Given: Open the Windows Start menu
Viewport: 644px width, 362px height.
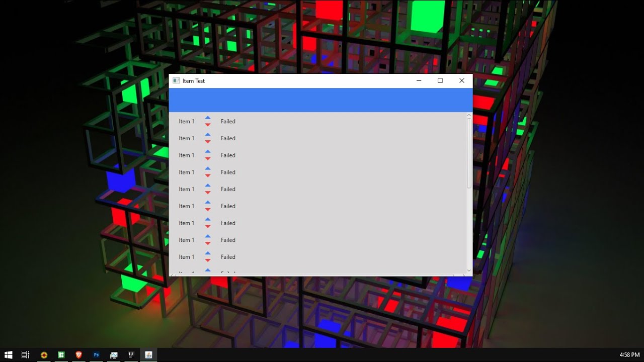Looking at the screenshot, I should pyautogui.click(x=9, y=355).
